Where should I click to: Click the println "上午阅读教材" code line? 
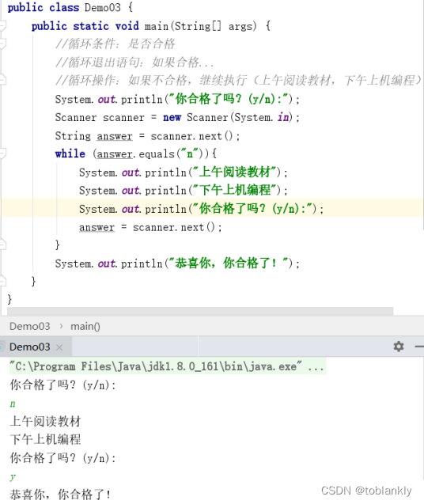pyautogui.click(x=184, y=172)
